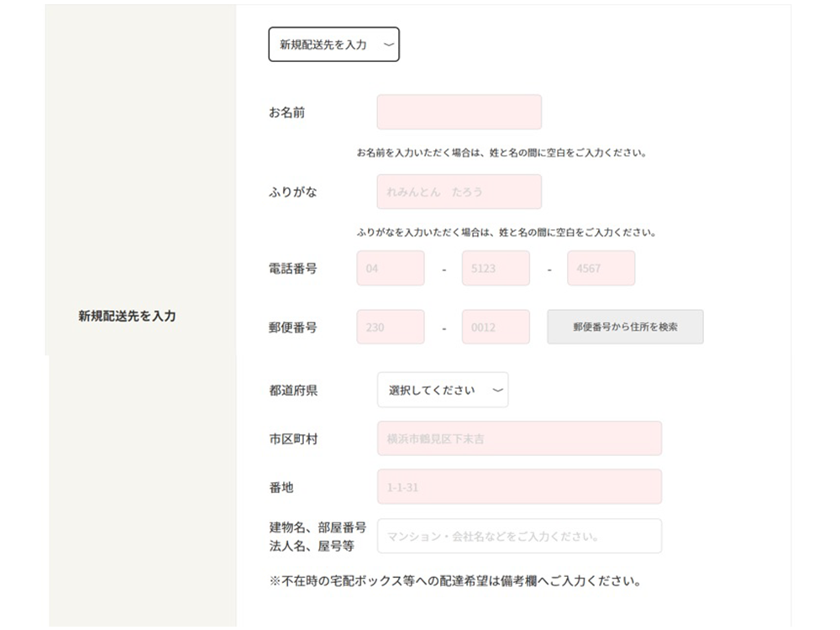Focus the second postal code box showing 0012
Image resolution: width=840 pixels, height=630 pixels.
[x=496, y=327]
